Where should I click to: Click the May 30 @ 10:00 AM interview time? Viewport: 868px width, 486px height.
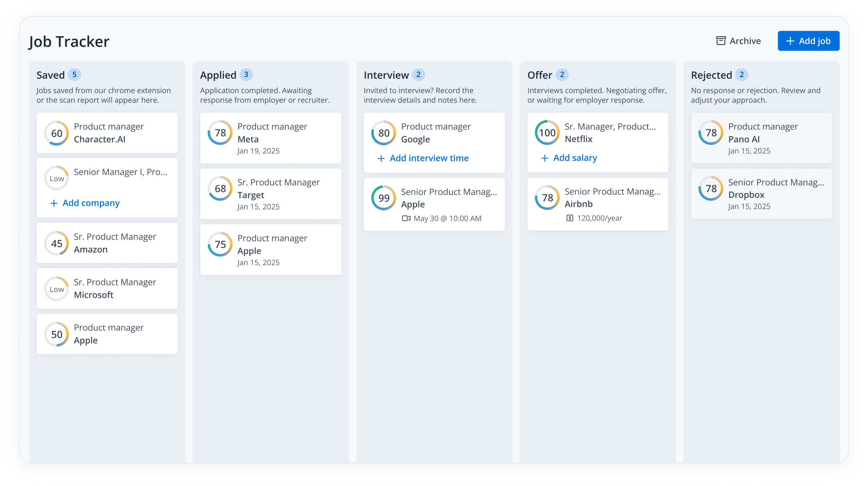pyautogui.click(x=448, y=218)
